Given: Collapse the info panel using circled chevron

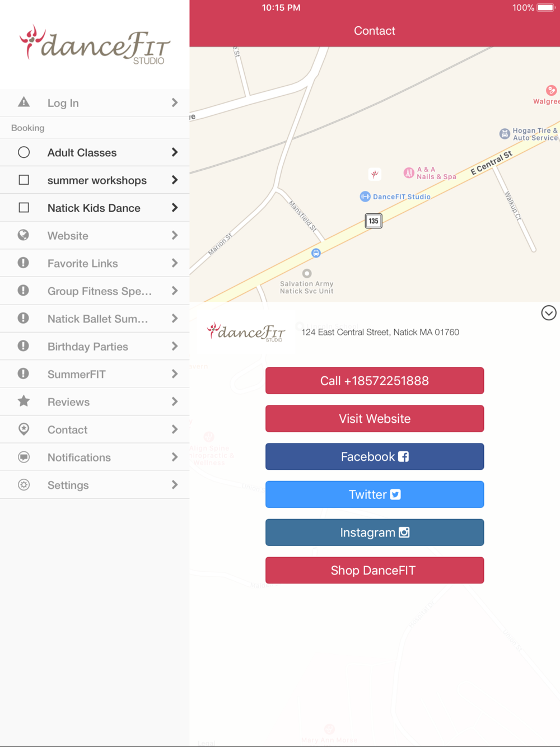Looking at the screenshot, I should [549, 313].
